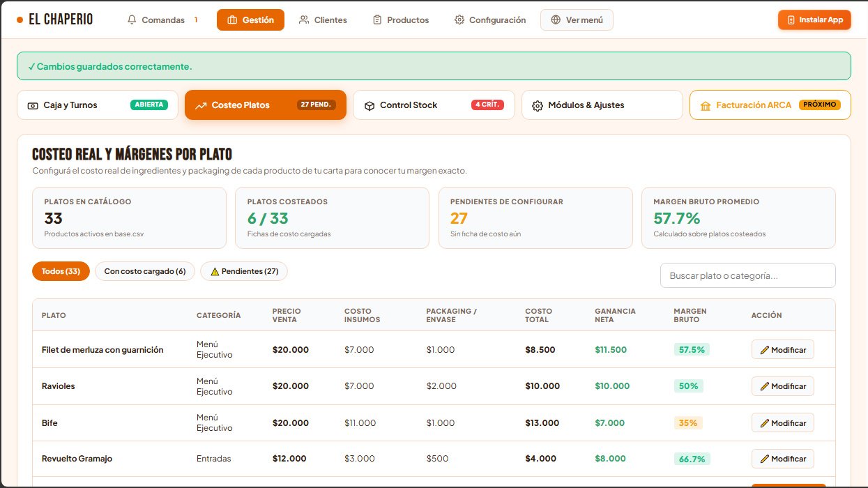Modify the Filet de merluza con guarnición row
This screenshot has width=868, height=488.
782,350
